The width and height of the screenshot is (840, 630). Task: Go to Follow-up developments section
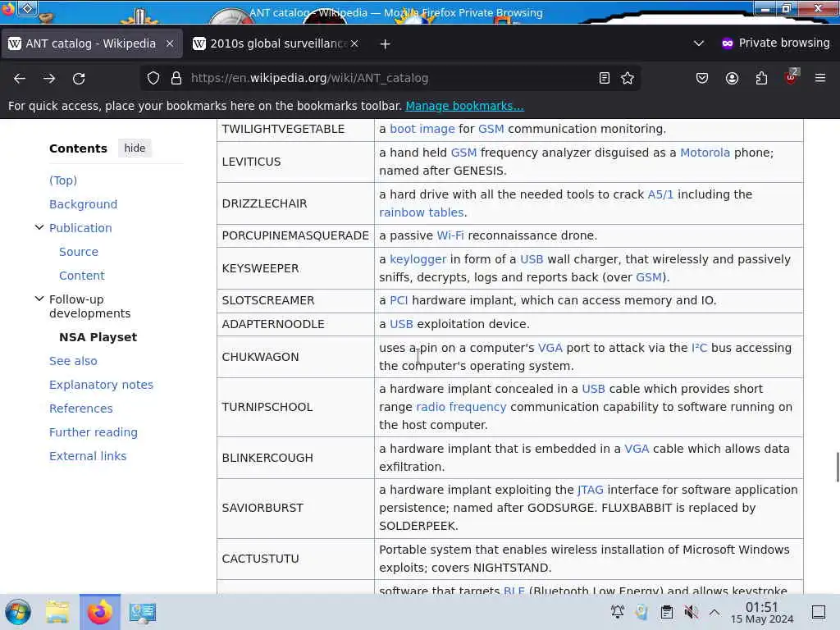tap(89, 306)
